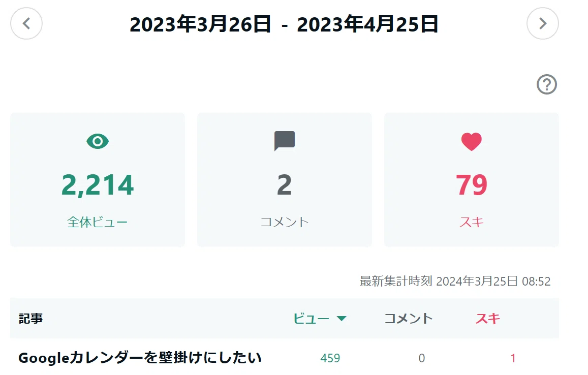
Task: Click the 459 view count
Action: 330,358
